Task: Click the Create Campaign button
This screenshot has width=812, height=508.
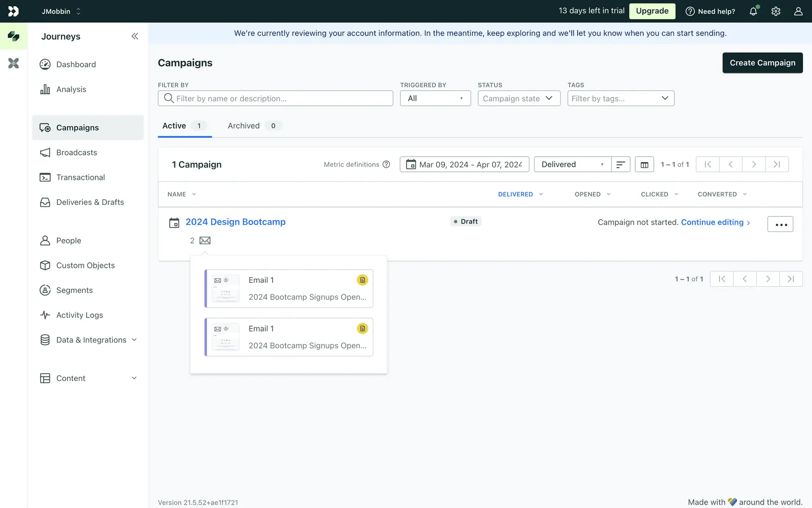Action: (762, 63)
